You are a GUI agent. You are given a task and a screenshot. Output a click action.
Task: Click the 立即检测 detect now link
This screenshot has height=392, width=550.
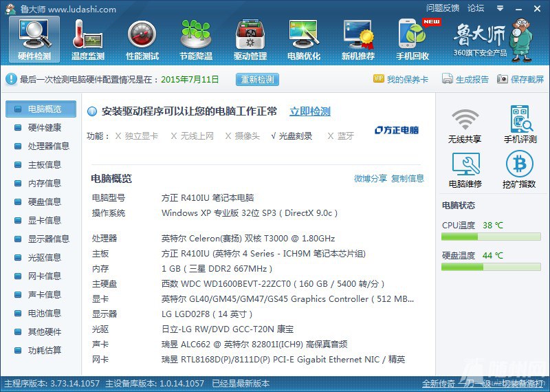click(x=310, y=111)
